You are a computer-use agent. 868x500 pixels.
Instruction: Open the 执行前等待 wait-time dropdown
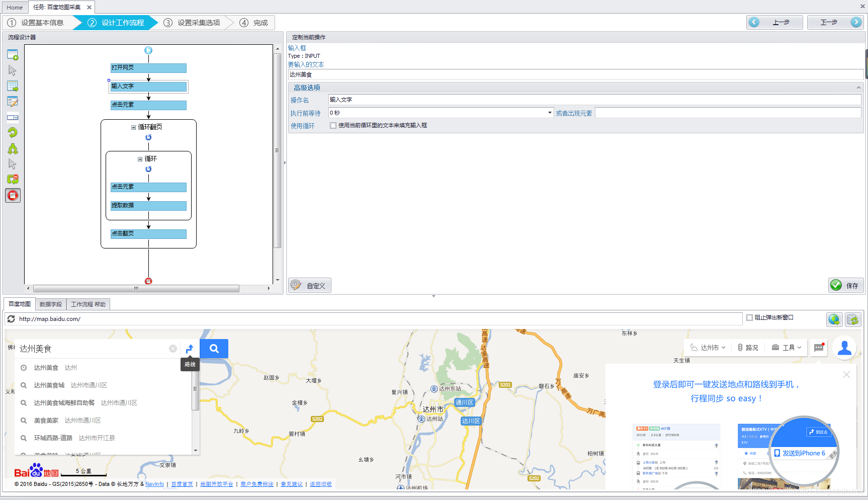(x=550, y=113)
